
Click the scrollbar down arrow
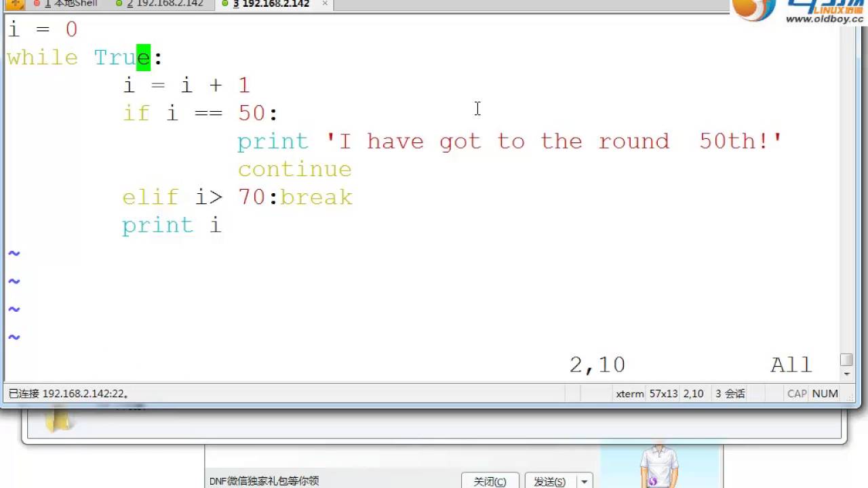click(846, 373)
